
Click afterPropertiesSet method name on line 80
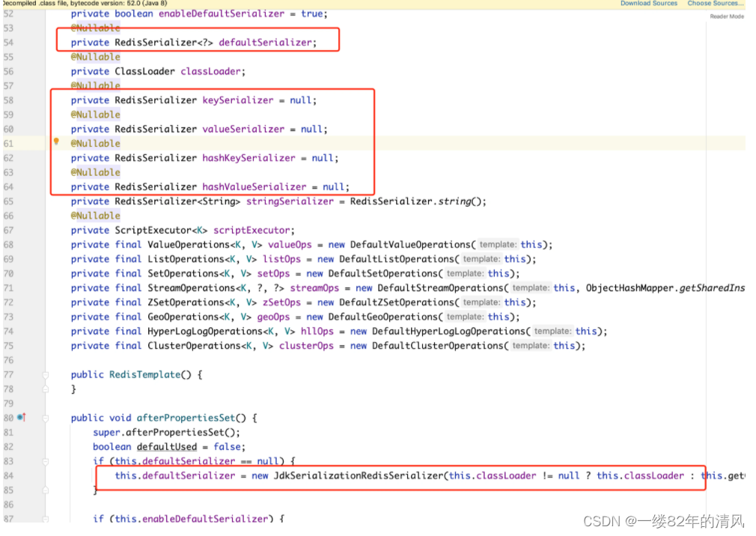[186, 418]
